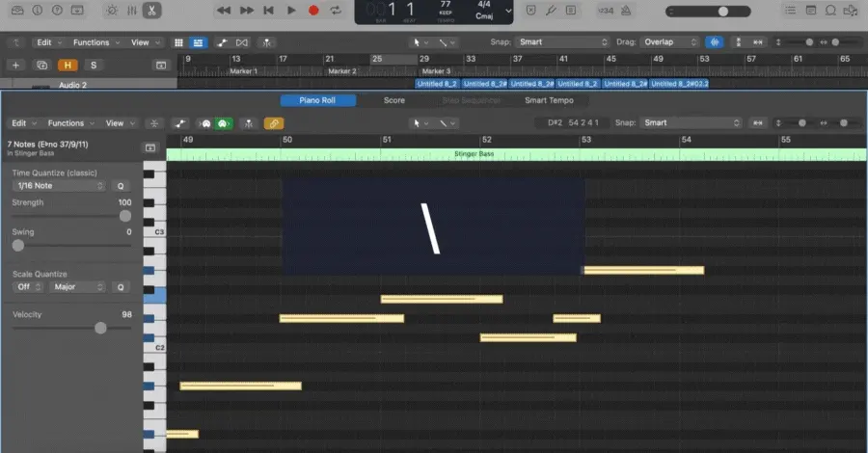Open the Piano Roll Edit menu
This screenshot has width=868, height=453.
[24, 123]
